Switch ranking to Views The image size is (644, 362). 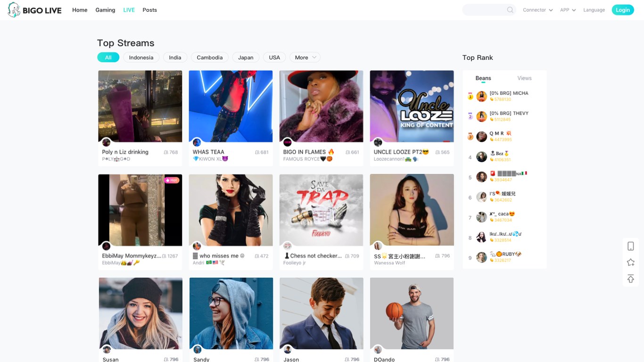click(x=524, y=78)
